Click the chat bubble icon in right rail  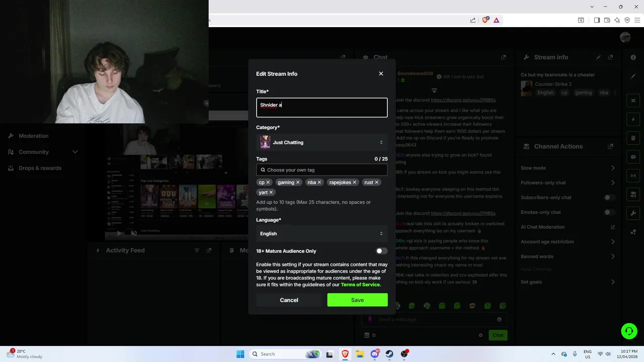pos(633,157)
